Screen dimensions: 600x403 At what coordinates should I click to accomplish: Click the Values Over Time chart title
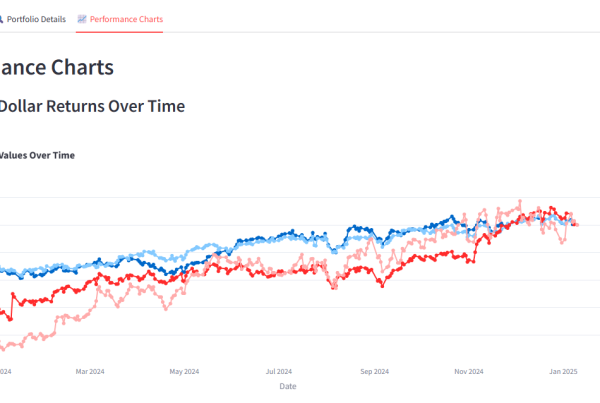tap(37, 155)
